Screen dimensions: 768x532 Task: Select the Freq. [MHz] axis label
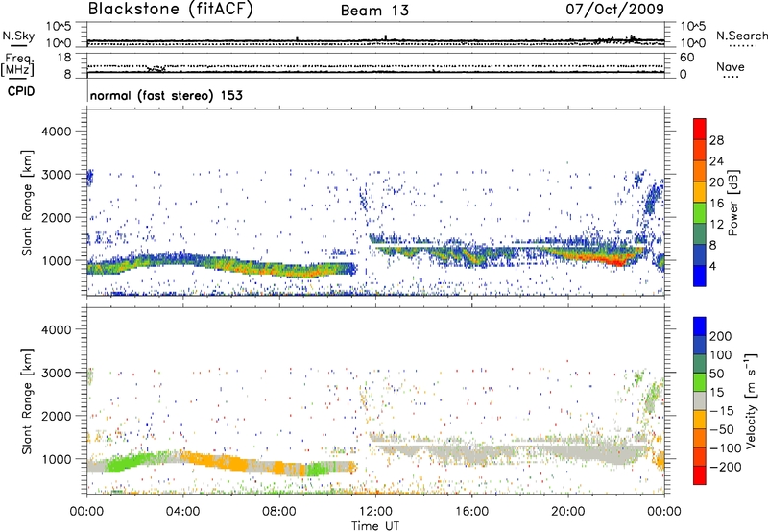click(17, 65)
